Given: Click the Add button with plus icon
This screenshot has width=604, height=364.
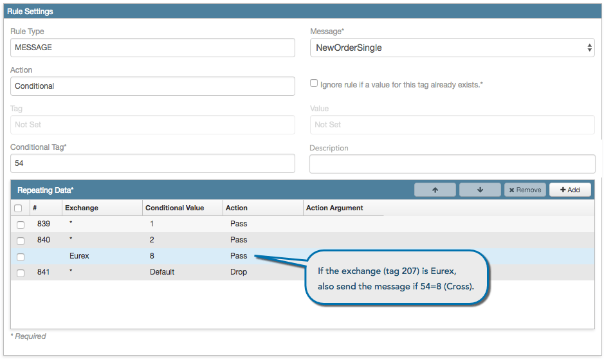Looking at the screenshot, I should tap(570, 190).
